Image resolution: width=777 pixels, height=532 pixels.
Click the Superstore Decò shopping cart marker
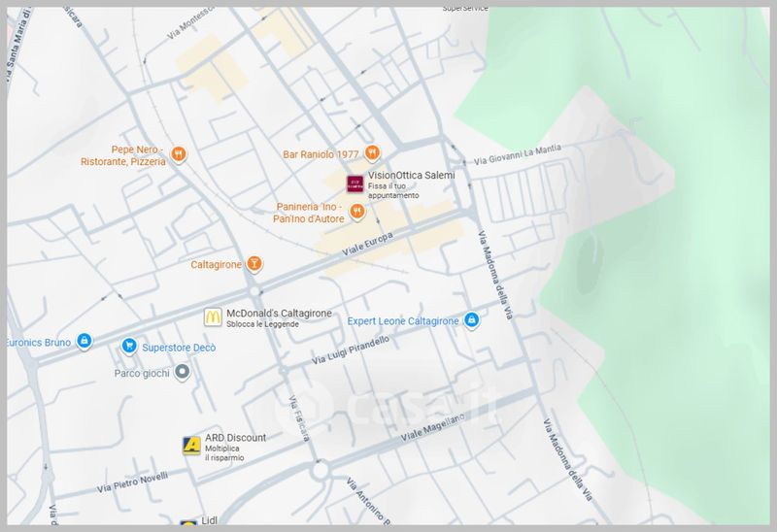128,346
